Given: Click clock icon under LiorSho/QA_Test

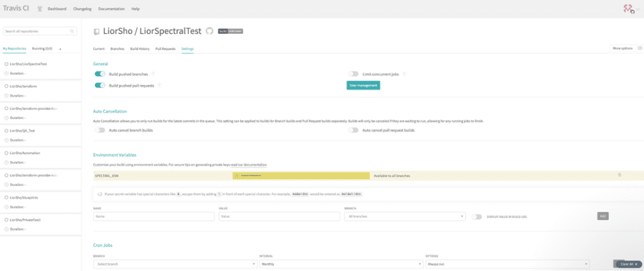Looking at the screenshot, I should coord(6,140).
